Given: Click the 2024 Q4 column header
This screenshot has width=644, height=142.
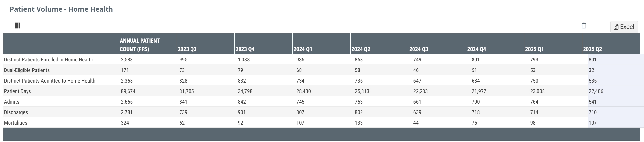Looking at the screenshot, I should (476, 49).
